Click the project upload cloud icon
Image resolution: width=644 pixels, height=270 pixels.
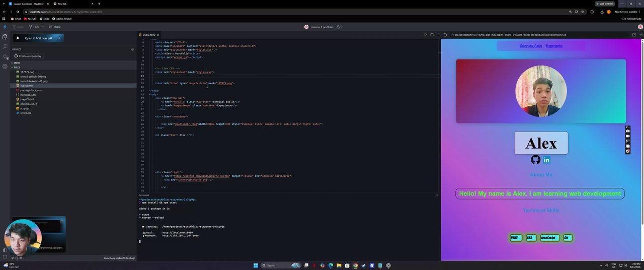tap(132, 49)
